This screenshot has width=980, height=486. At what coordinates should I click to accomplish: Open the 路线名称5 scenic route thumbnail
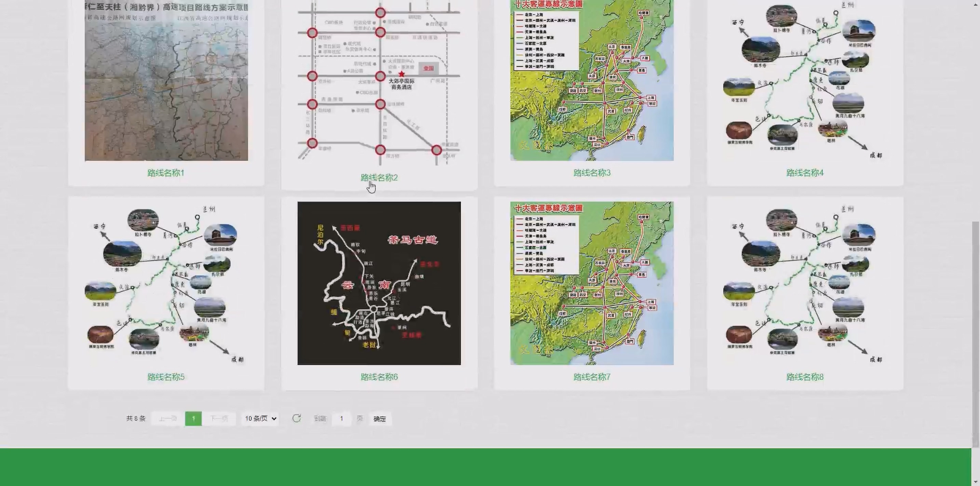click(166, 283)
